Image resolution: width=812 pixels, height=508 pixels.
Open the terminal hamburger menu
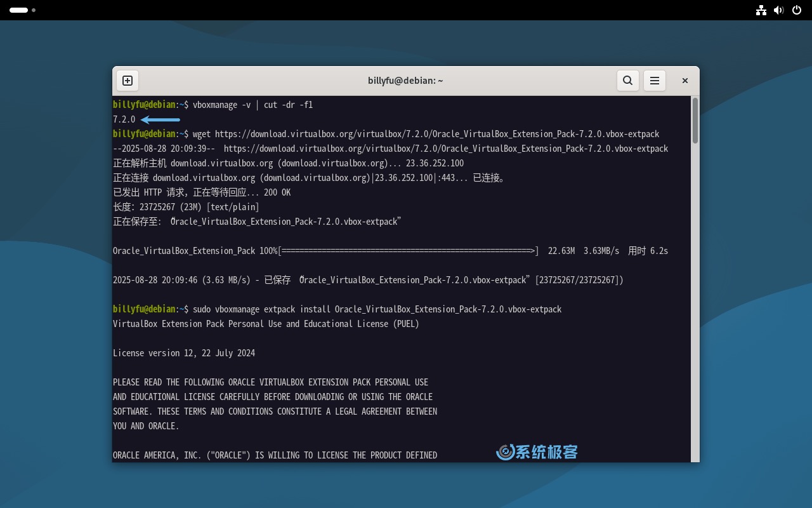coord(655,81)
